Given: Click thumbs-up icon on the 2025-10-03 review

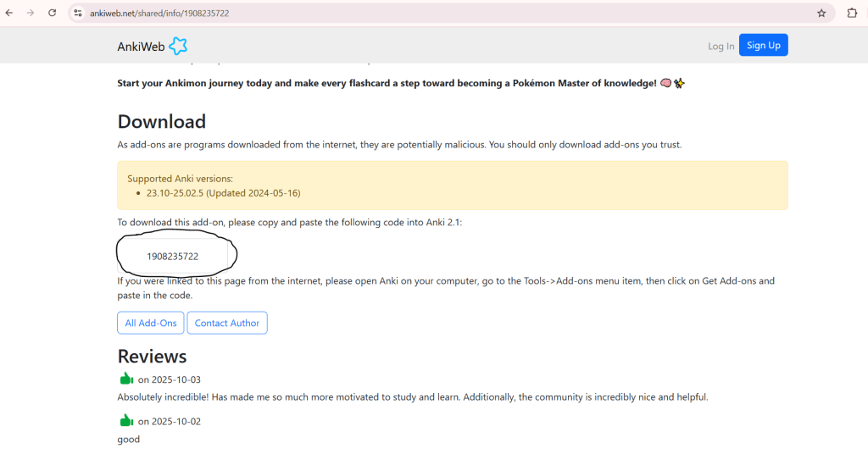Looking at the screenshot, I should [126, 379].
